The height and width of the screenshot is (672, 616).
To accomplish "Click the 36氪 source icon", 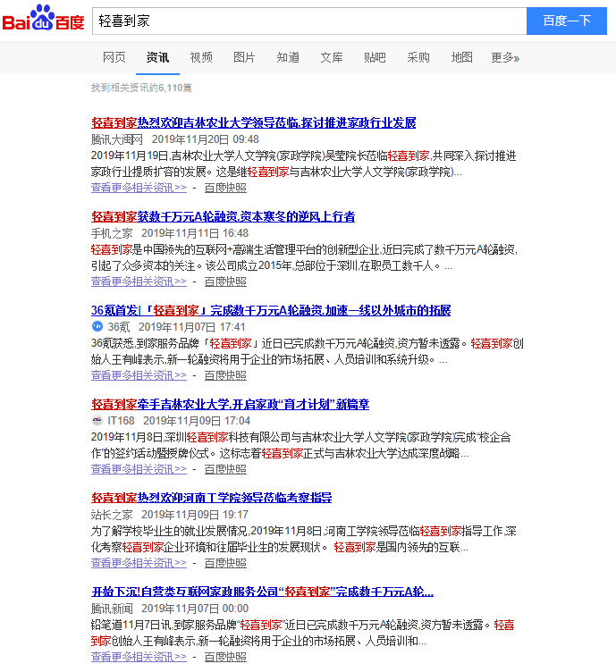I will [x=97, y=326].
